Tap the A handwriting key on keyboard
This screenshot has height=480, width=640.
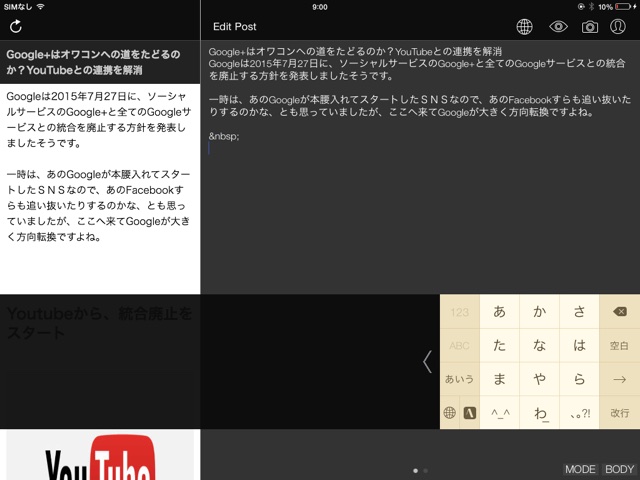[x=470, y=413]
